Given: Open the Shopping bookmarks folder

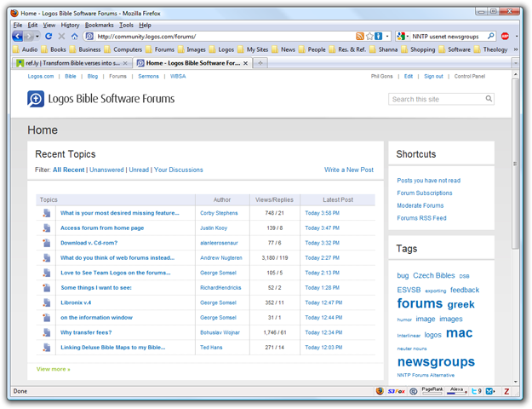Looking at the screenshot, I should (418, 49).
